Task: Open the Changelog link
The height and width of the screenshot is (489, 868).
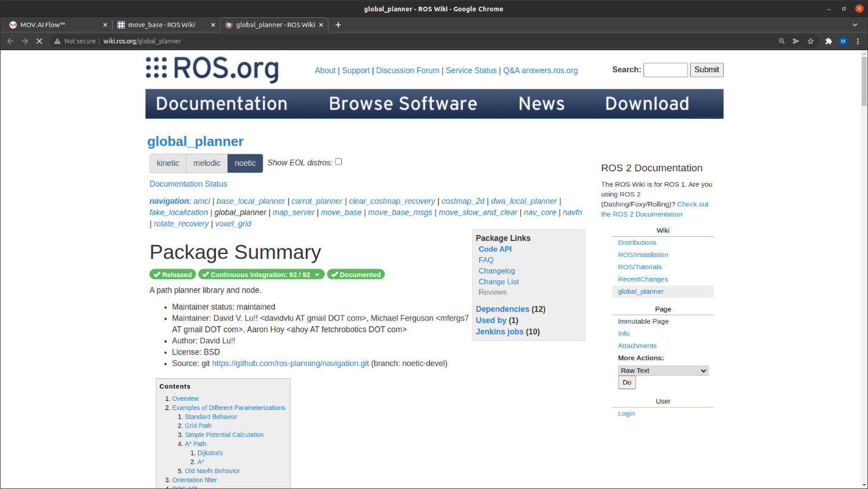Action: point(497,271)
